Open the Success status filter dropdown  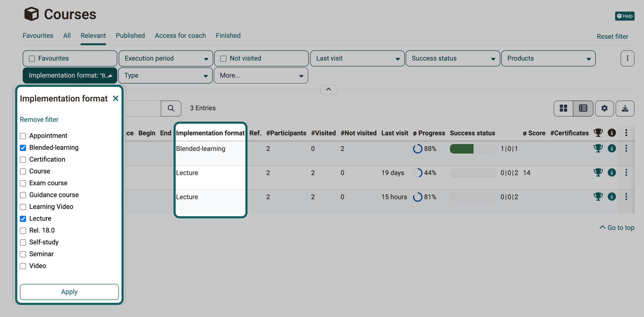(453, 58)
